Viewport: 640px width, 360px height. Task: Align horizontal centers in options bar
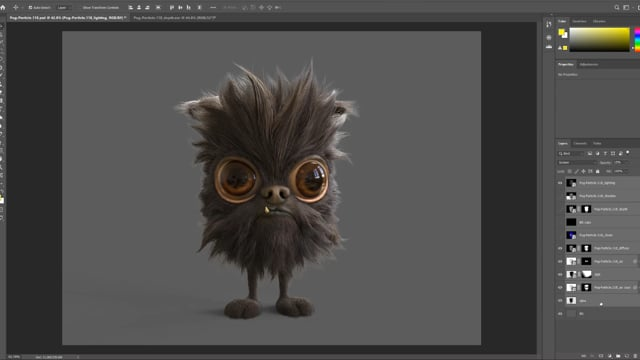[139, 7]
